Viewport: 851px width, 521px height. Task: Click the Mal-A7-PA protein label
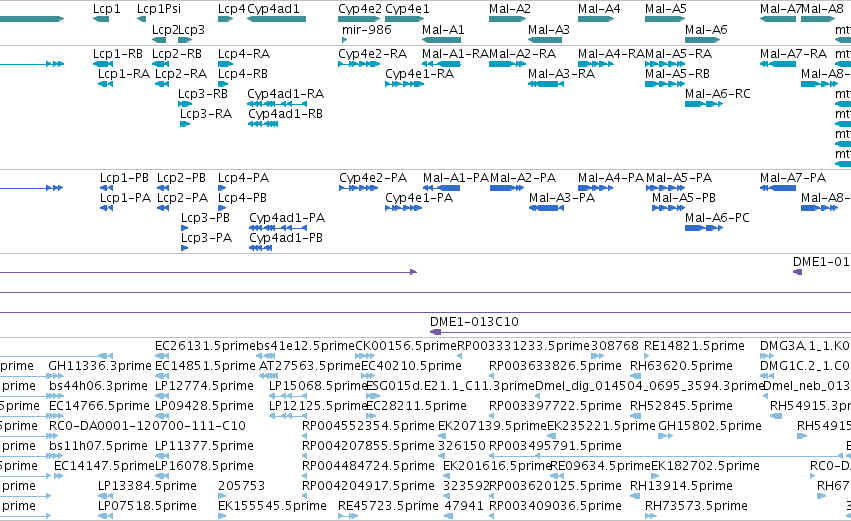793,178
